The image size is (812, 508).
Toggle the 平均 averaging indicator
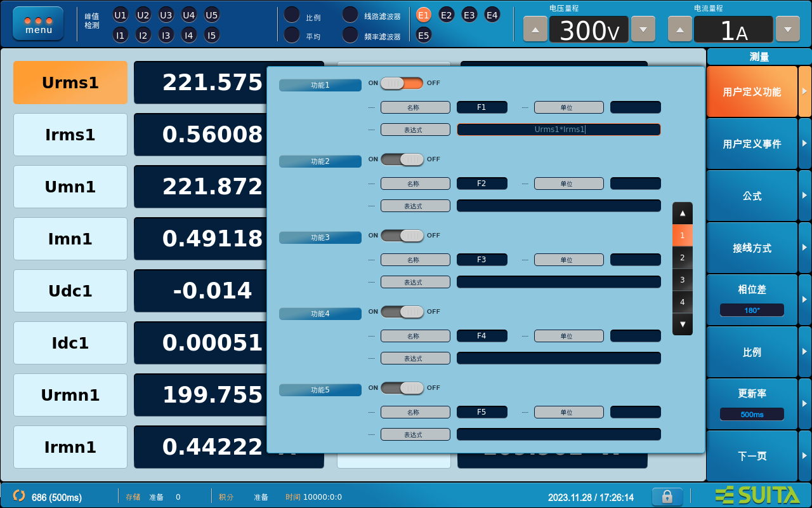pos(292,35)
